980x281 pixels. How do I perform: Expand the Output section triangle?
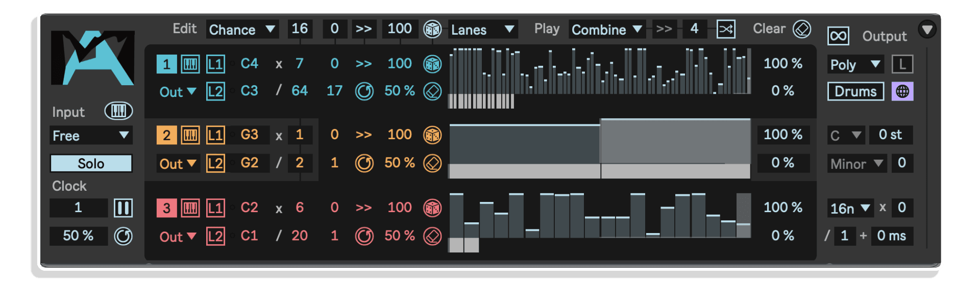pyautogui.click(x=927, y=29)
